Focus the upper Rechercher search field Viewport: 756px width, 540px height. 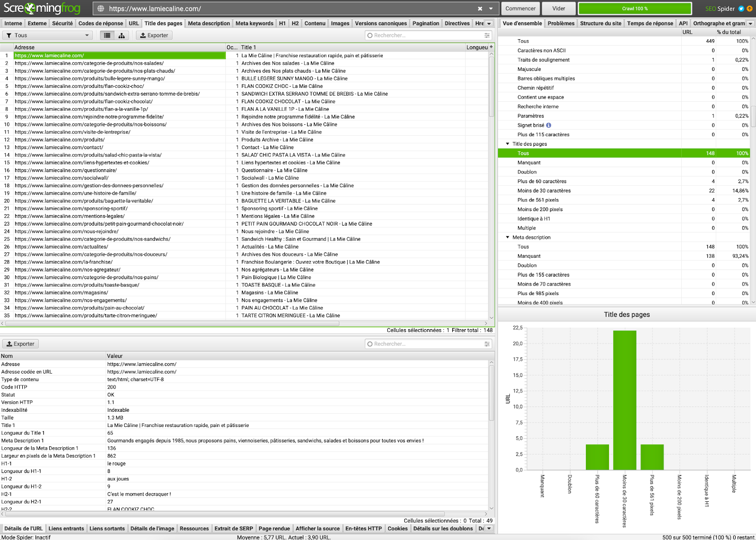(x=428, y=35)
